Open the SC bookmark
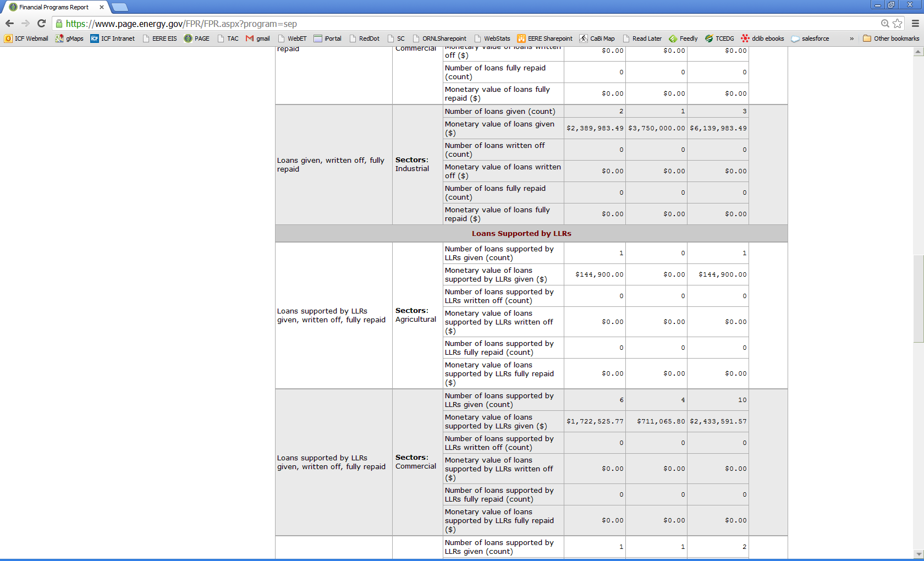Image resolution: width=924 pixels, height=561 pixels. tap(396, 38)
